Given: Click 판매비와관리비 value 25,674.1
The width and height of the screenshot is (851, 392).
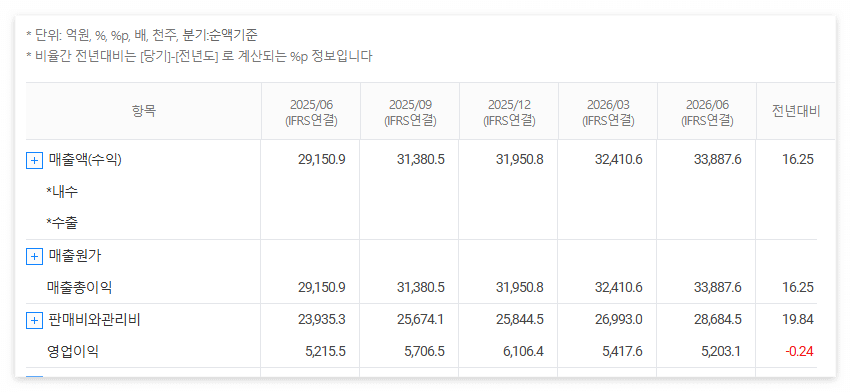Looking at the screenshot, I should point(421,320).
